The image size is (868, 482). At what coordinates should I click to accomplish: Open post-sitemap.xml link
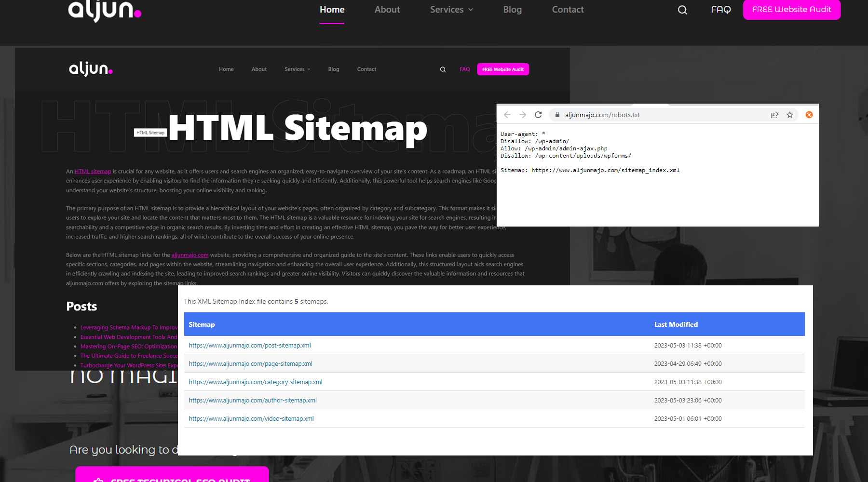250,346
